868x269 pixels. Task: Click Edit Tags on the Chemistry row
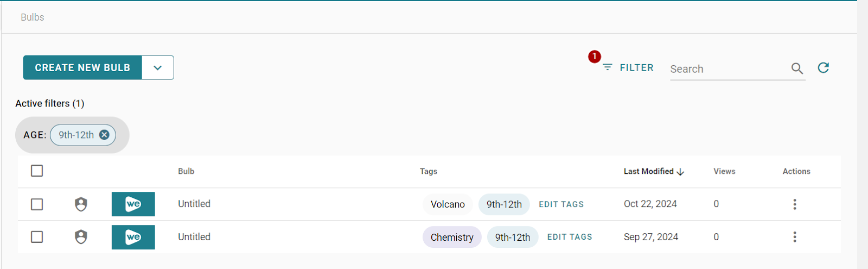click(x=570, y=237)
